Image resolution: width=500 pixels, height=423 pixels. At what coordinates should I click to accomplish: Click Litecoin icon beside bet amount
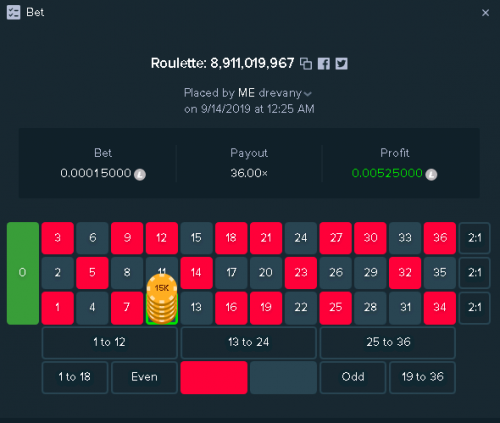coord(140,174)
